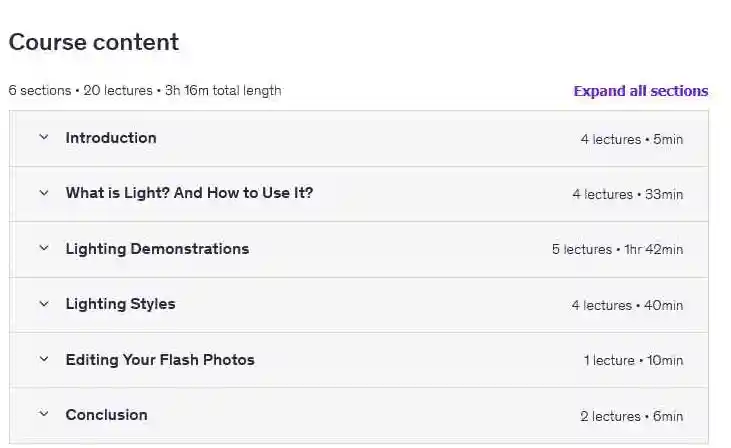Toggle the Lighting Demonstrations chevron arrow
The height and width of the screenshot is (448, 731).
coord(43,249)
